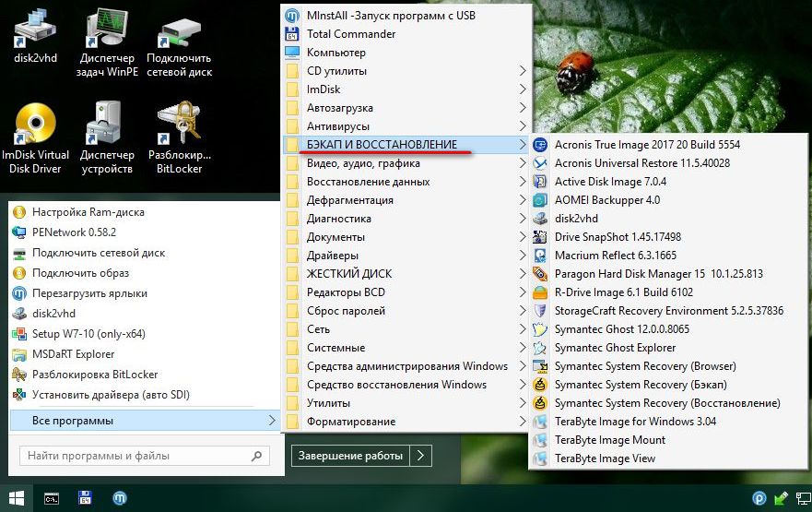812x512 pixels.
Task: Open Диспетчер устройств desktop icon
Action: [107, 137]
